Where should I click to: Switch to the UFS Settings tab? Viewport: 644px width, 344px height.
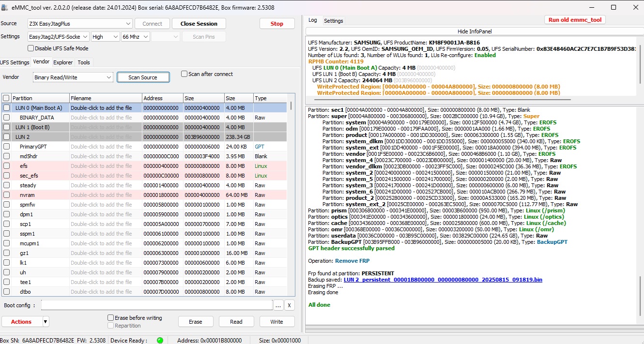coord(15,62)
